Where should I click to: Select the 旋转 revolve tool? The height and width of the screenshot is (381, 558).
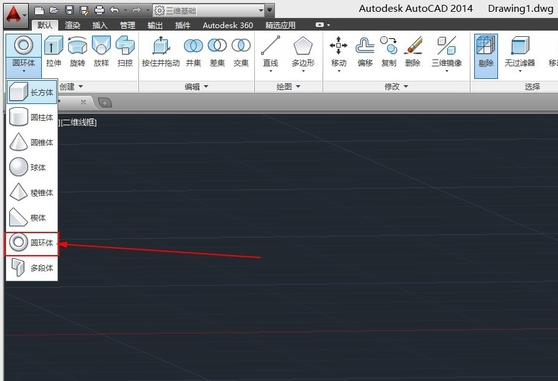(x=78, y=52)
